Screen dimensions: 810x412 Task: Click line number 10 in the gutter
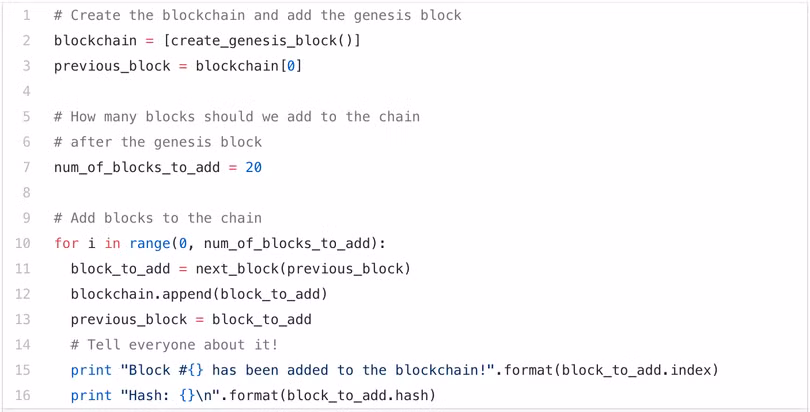[x=22, y=243]
